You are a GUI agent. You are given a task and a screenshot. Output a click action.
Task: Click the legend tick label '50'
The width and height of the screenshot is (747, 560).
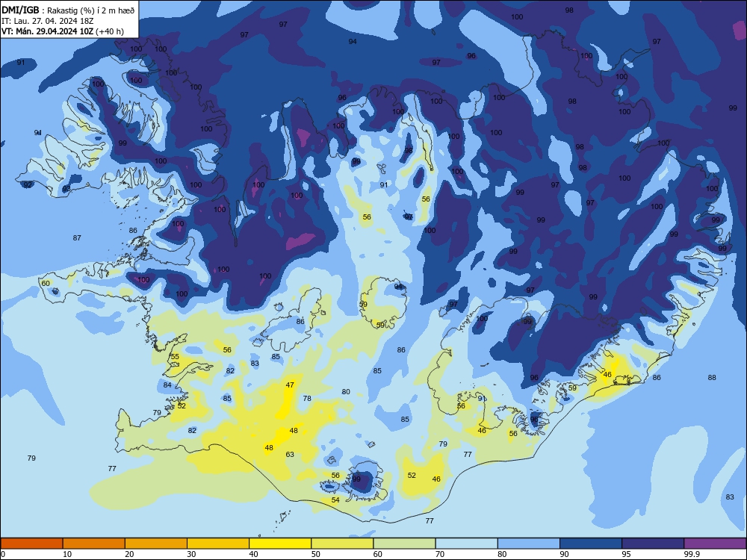click(x=315, y=554)
